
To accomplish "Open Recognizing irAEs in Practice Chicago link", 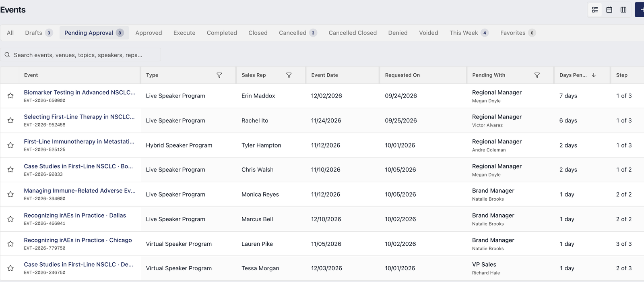I will pos(78,240).
